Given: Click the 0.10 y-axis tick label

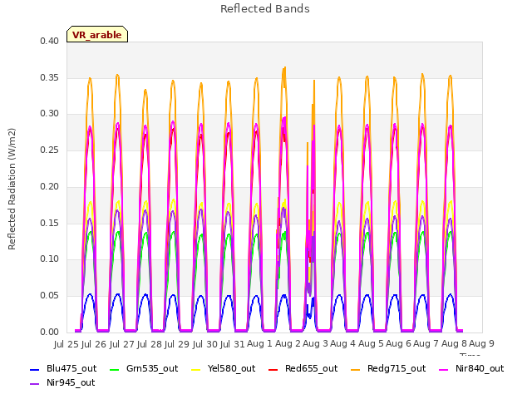Looking at the screenshot, I should [x=49, y=259].
